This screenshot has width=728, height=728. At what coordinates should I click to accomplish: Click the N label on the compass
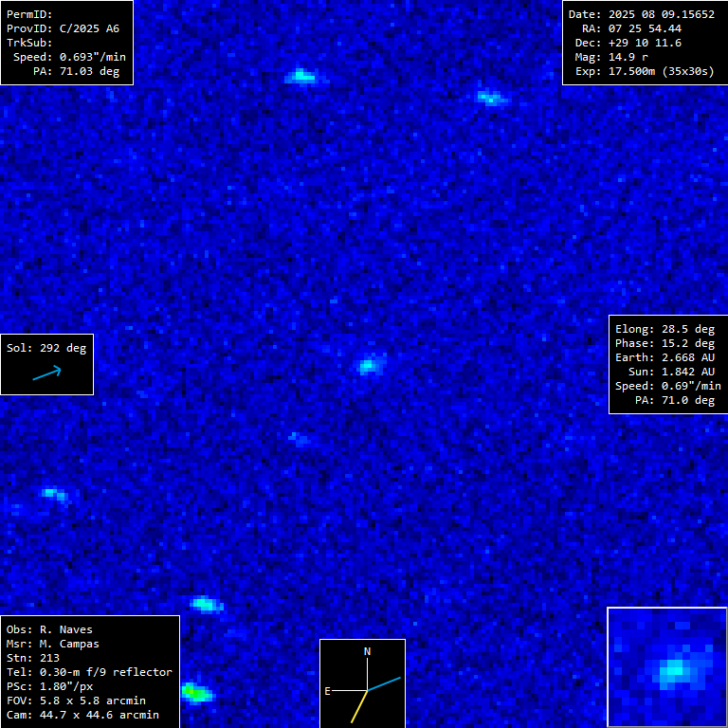click(x=368, y=651)
